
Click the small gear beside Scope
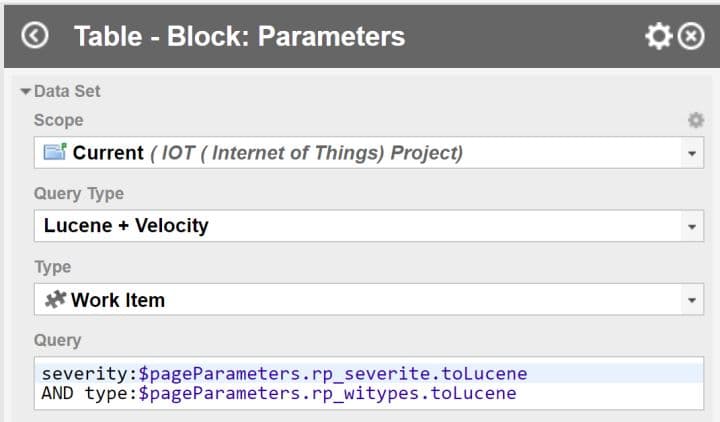click(x=695, y=121)
